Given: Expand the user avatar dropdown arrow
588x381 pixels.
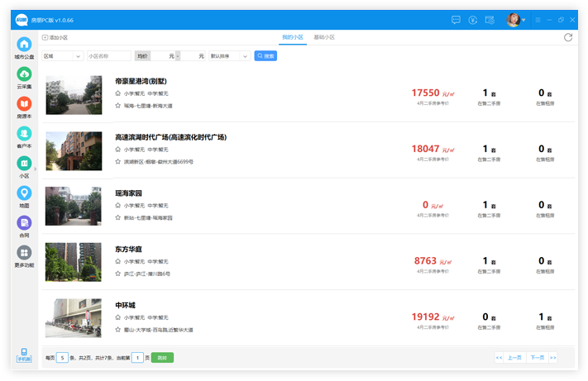Looking at the screenshot, I should pyautogui.click(x=524, y=20).
